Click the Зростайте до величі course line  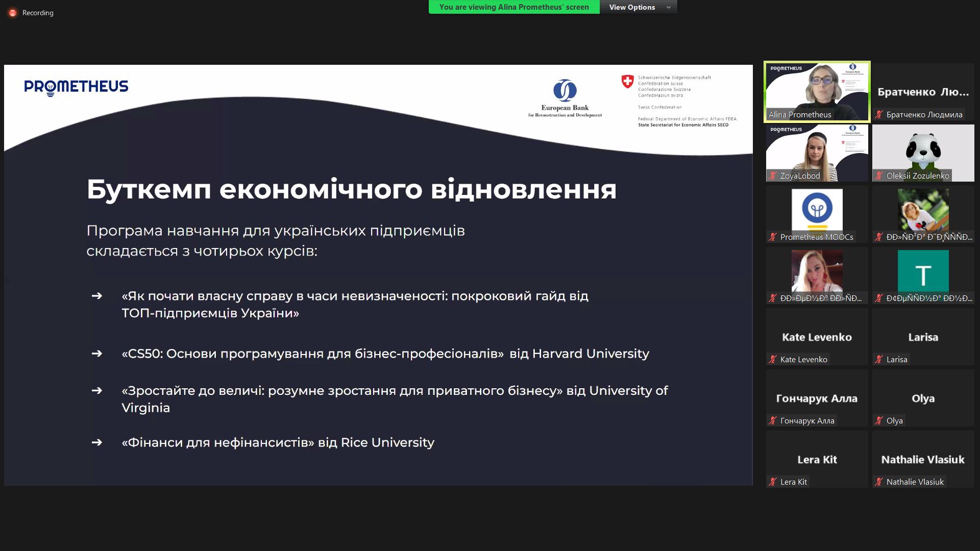point(395,399)
